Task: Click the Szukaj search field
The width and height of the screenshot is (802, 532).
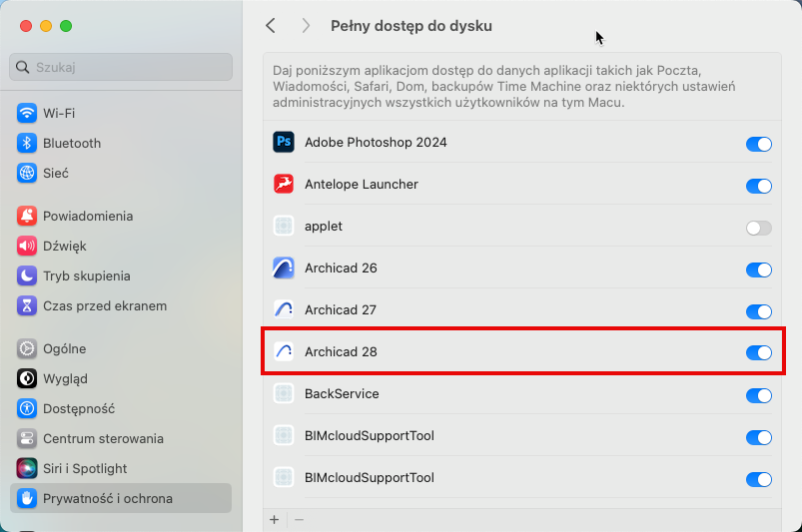Action: [121, 67]
